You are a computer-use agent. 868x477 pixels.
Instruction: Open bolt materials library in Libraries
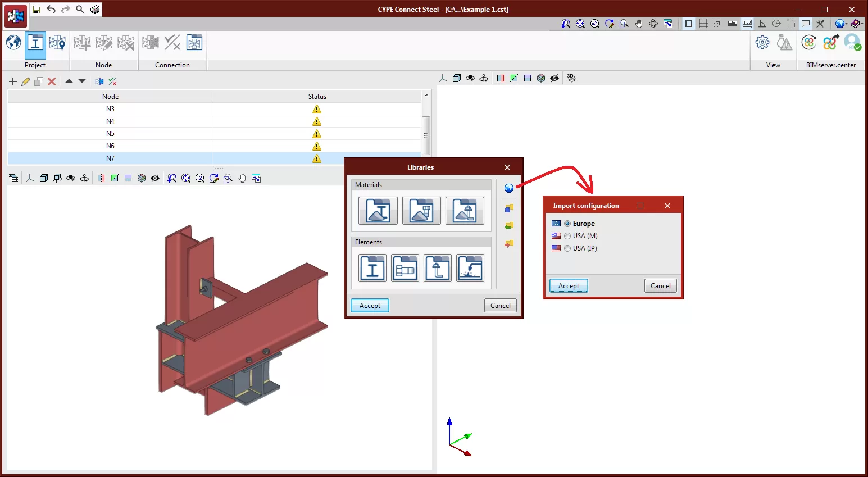pos(421,211)
